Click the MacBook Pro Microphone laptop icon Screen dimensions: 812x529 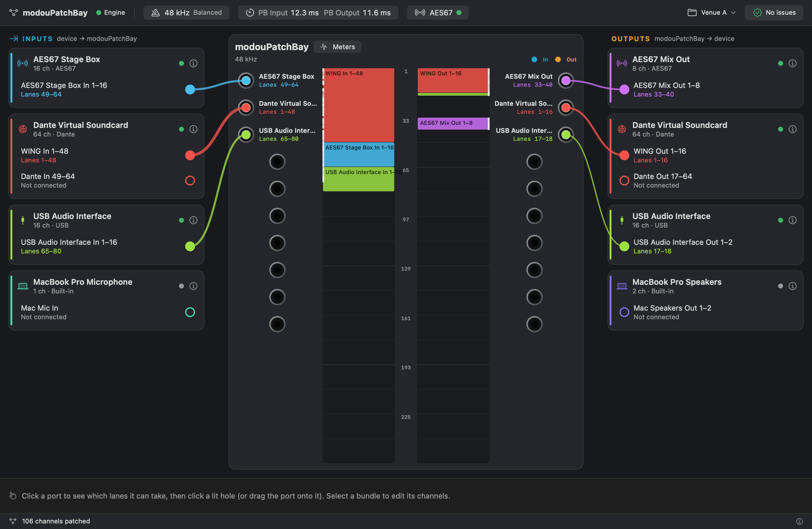point(23,286)
